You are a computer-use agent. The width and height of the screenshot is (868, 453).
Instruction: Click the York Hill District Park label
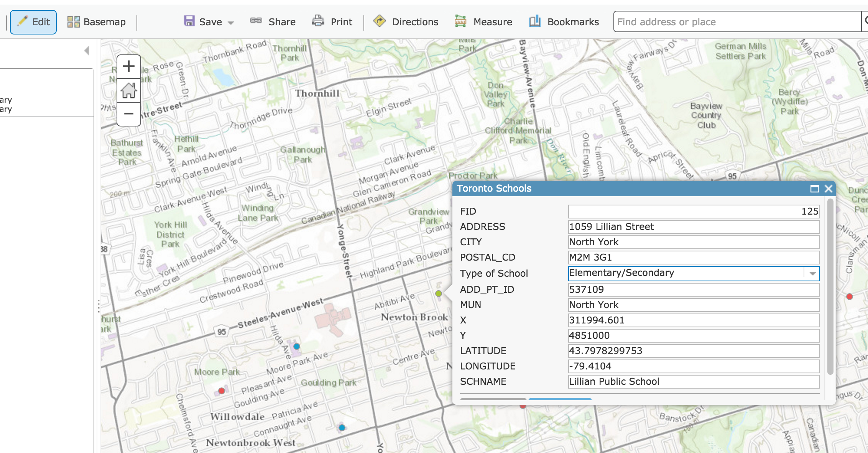(171, 234)
